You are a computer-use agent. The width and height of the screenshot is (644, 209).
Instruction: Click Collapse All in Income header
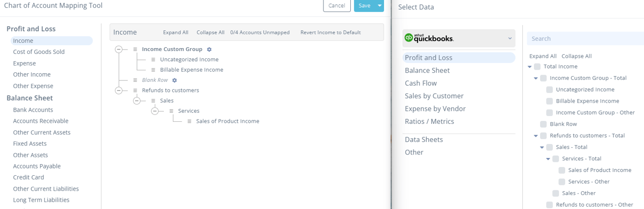coord(211,32)
